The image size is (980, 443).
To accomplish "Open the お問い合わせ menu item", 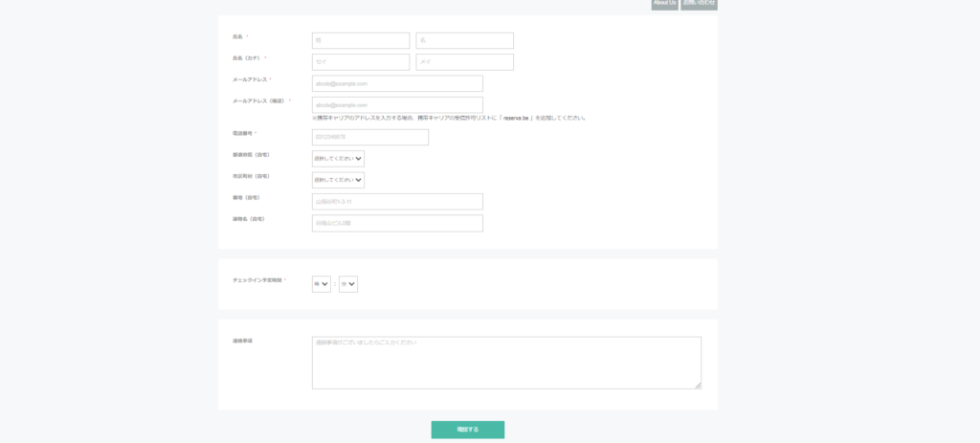I will 699,4.
